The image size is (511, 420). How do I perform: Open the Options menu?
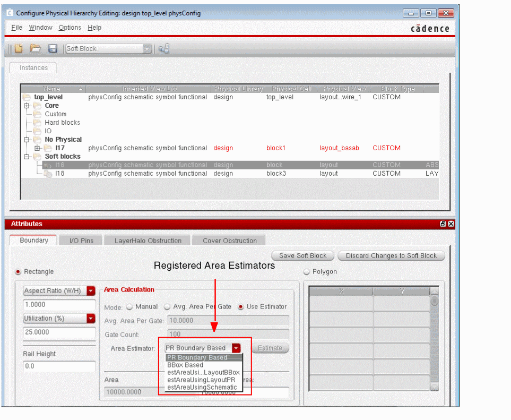(70, 28)
